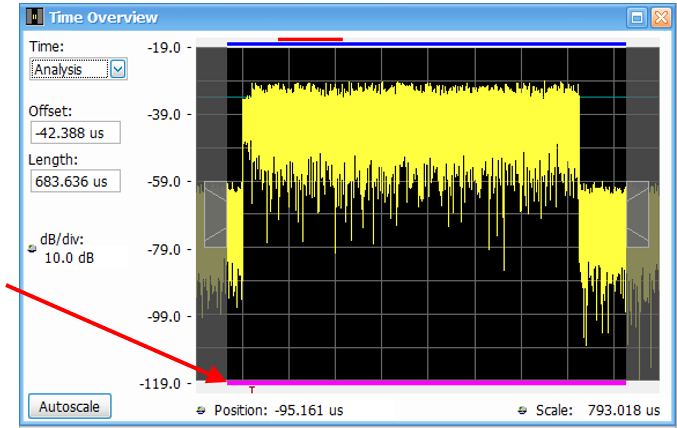Click the Offset field showing -42.388 us
This screenshot has width=677, height=428.
tap(75, 132)
